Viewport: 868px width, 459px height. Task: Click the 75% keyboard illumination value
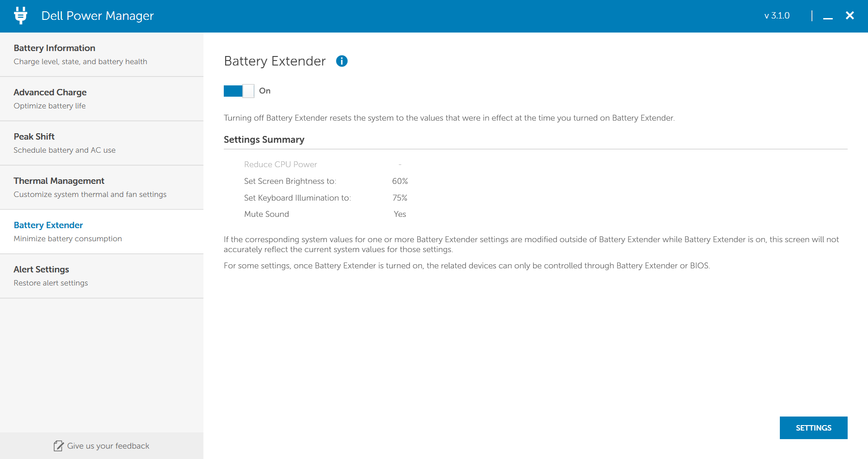coord(400,198)
